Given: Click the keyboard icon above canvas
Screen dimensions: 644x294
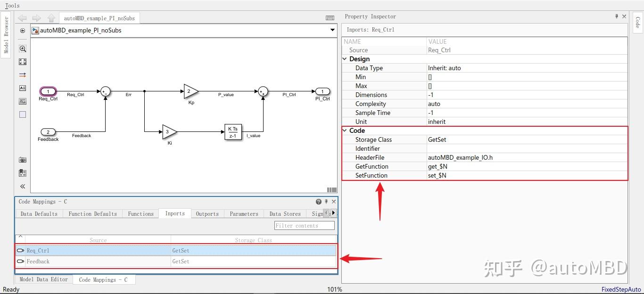Looking at the screenshot, I should [x=330, y=18].
